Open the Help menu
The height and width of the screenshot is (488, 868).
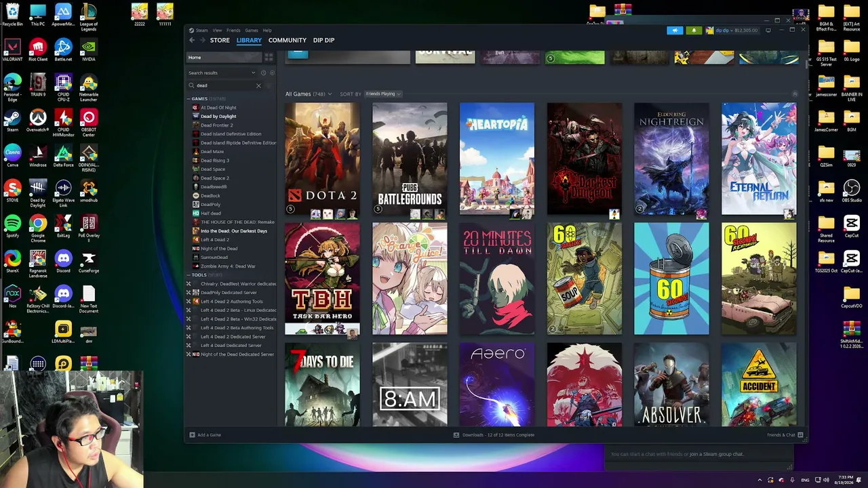coord(267,30)
